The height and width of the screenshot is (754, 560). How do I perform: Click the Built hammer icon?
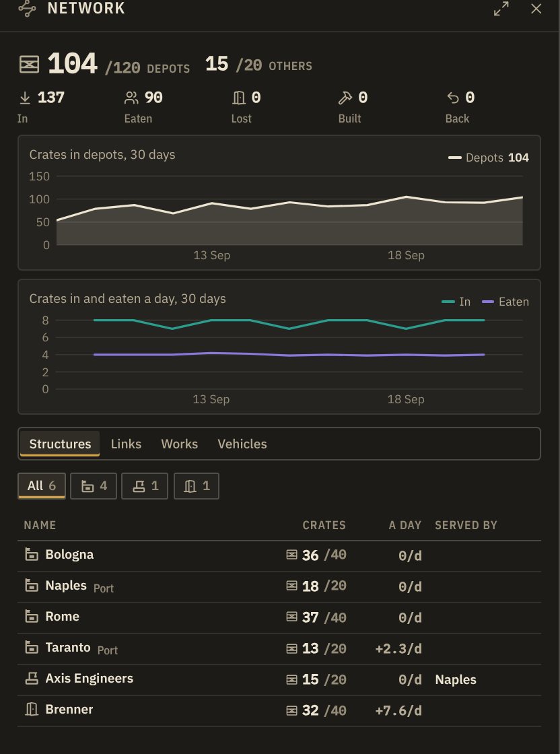(x=345, y=98)
